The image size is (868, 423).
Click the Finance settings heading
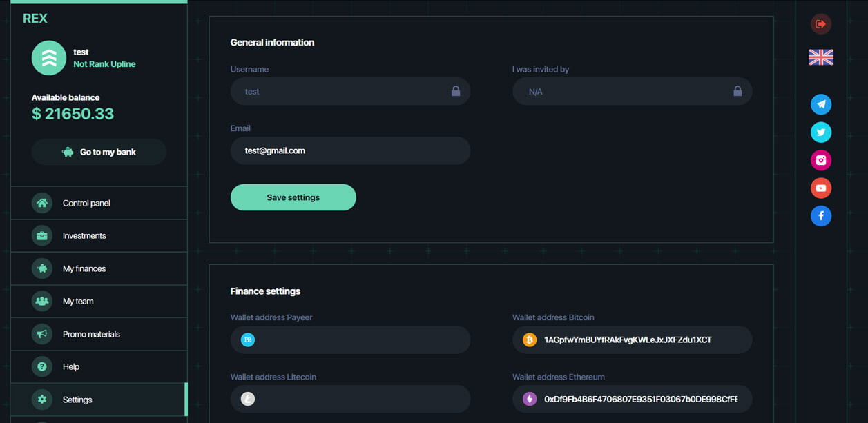(x=265, y=291)
